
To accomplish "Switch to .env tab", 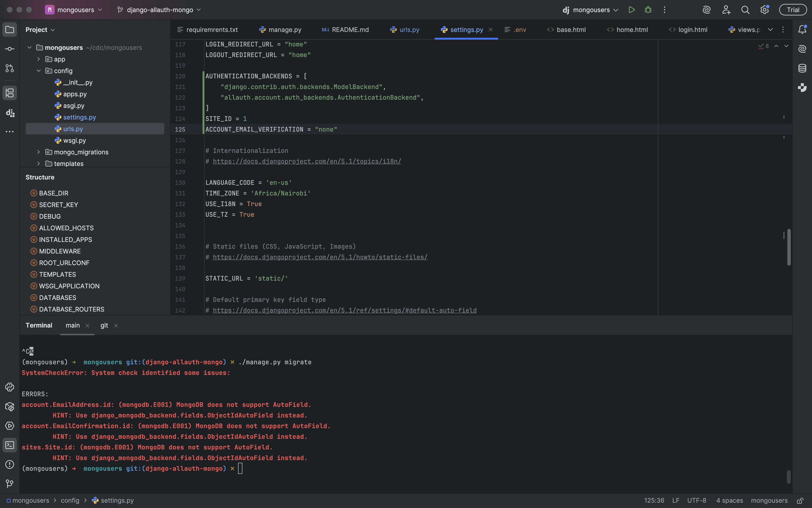I will point(515,30).
